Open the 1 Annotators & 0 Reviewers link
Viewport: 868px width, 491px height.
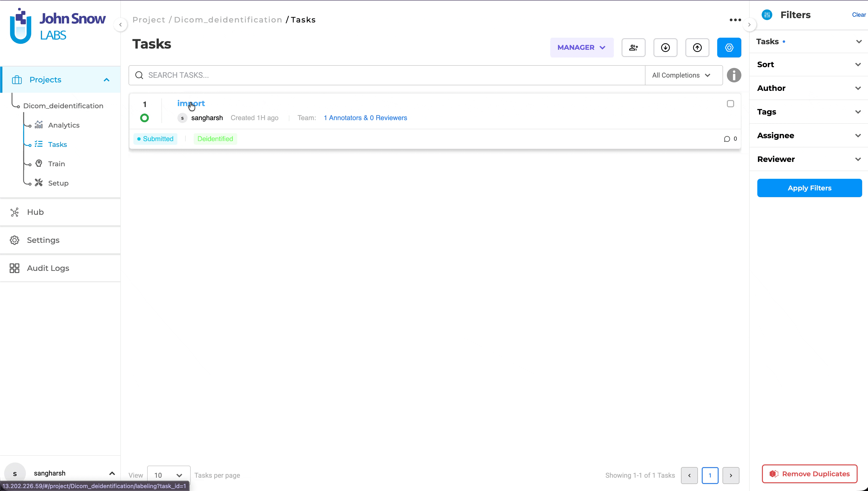(x=365, y=118)
